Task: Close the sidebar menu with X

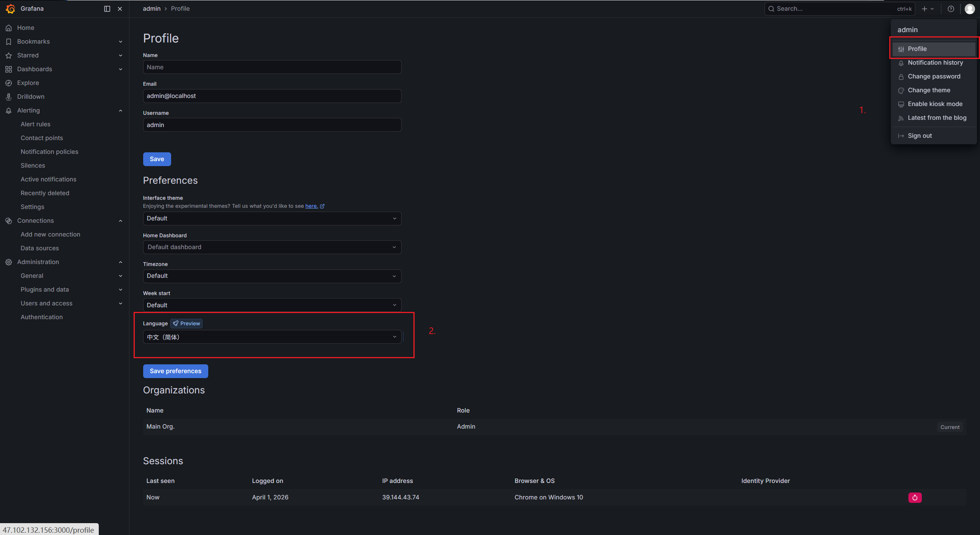Action: pos(120,8)
